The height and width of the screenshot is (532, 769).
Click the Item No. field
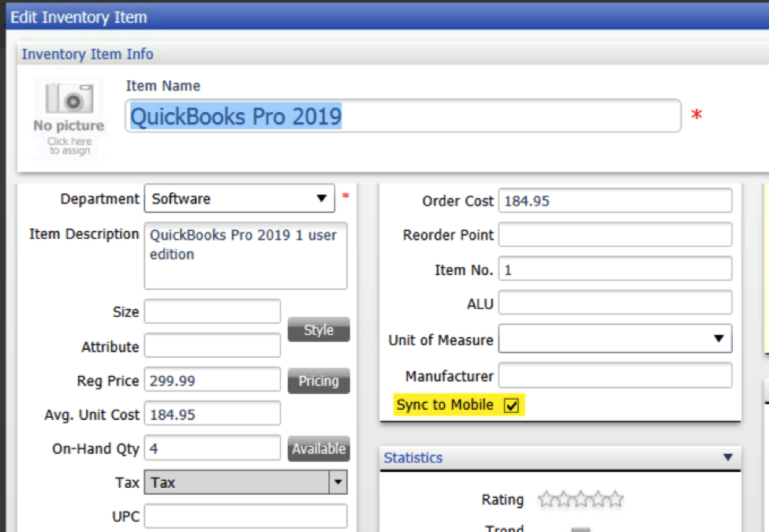click(x=615, y=269)
